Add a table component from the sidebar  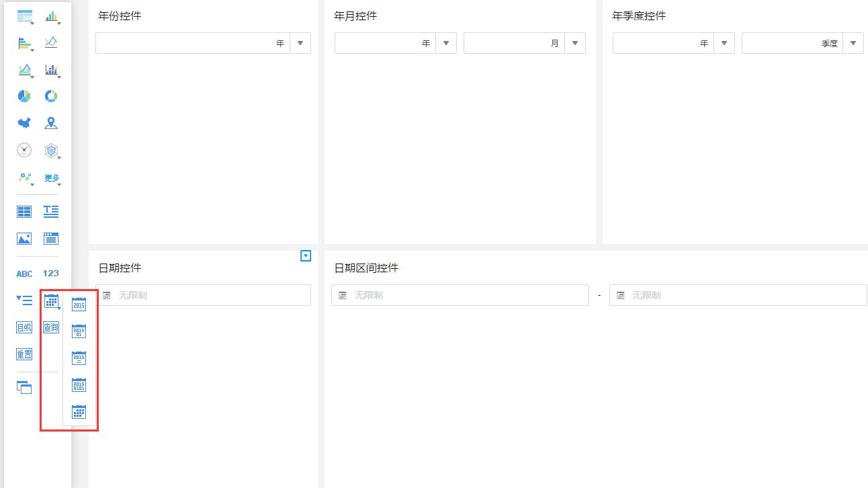click(x=24, y=16)
